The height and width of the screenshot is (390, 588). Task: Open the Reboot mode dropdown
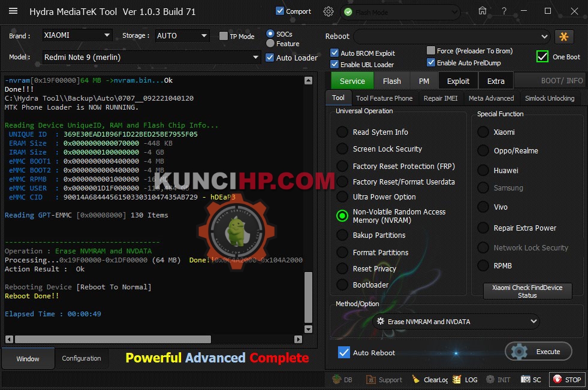(x=452, y=37)
